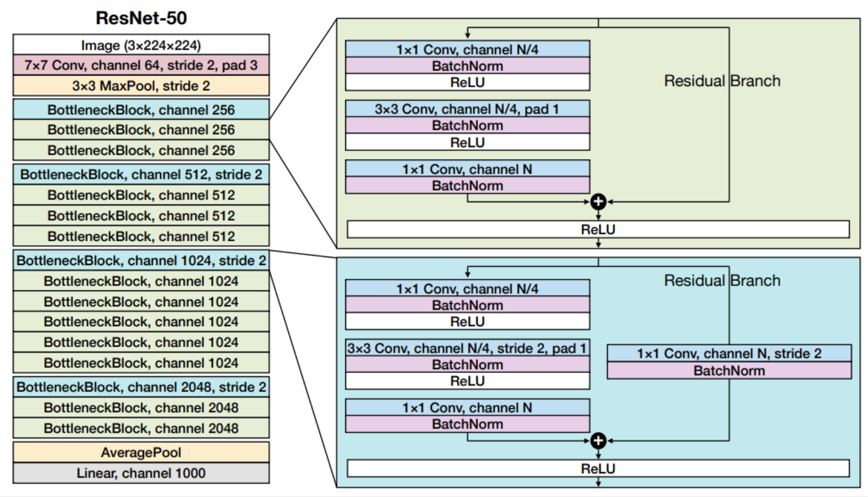Click the cyan BottleneckBlock, channel 256 row
The width and height of the screenshot is (868, 497).
click(141, 109)
